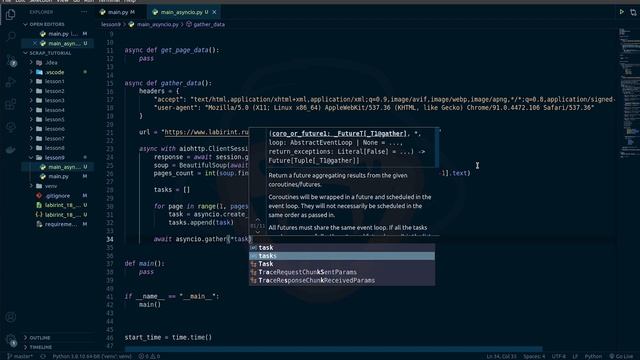This screenshot has width=640, height=360.
Task: Open main.py under lesson9 in tree
Action: pos(58,176)
